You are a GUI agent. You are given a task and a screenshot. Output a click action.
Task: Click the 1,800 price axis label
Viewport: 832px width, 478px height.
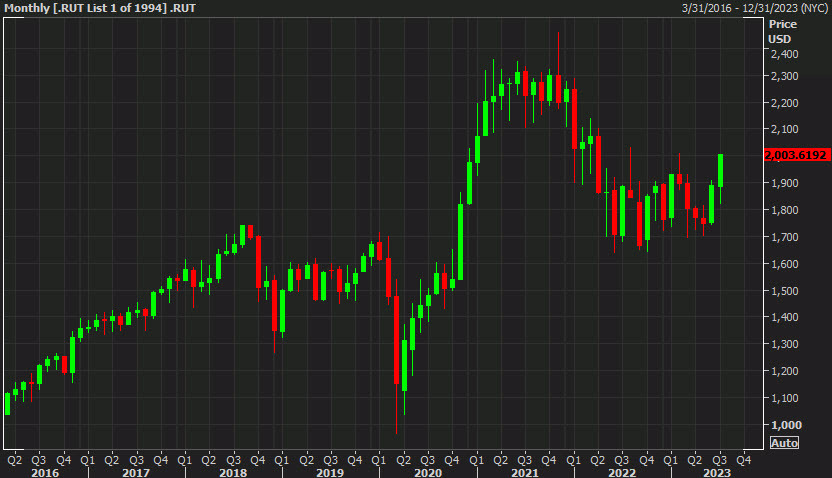[784, 210]
